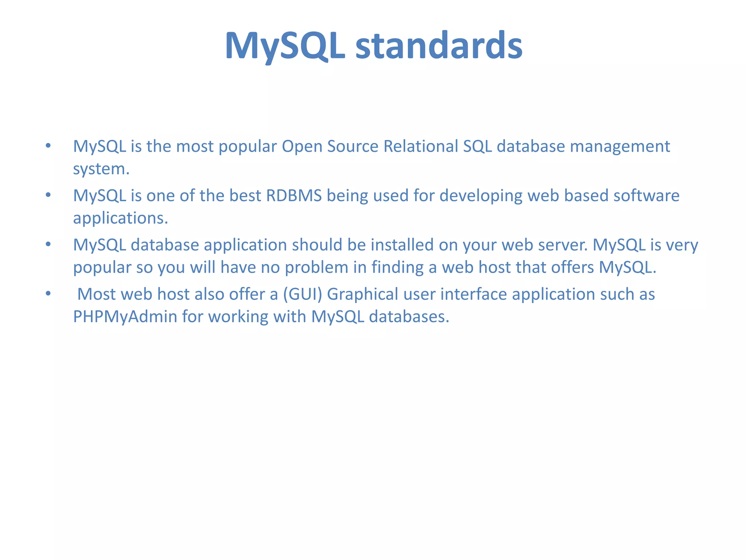Click the phrase 'web based software'
The height and width of the screenshot is (560, 747).
[603, 195]
